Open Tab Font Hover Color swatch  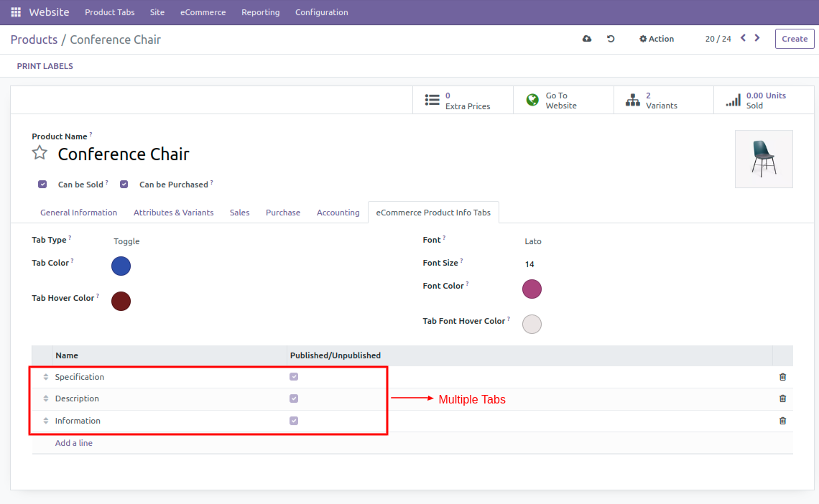pyautogui.click(x=532, y=324)
